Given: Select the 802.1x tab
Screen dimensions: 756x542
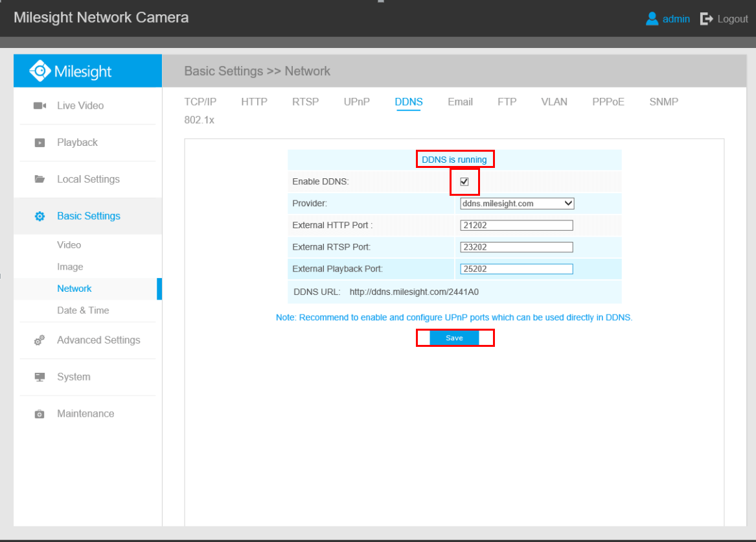Looking at the screenshot, I should pos(199,121).
